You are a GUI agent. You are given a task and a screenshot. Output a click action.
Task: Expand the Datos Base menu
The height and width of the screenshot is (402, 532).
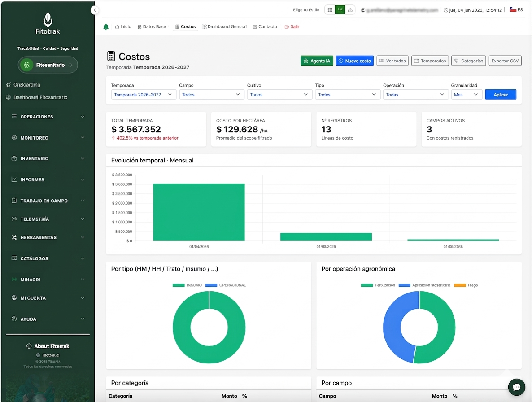(x=153, y=27)
